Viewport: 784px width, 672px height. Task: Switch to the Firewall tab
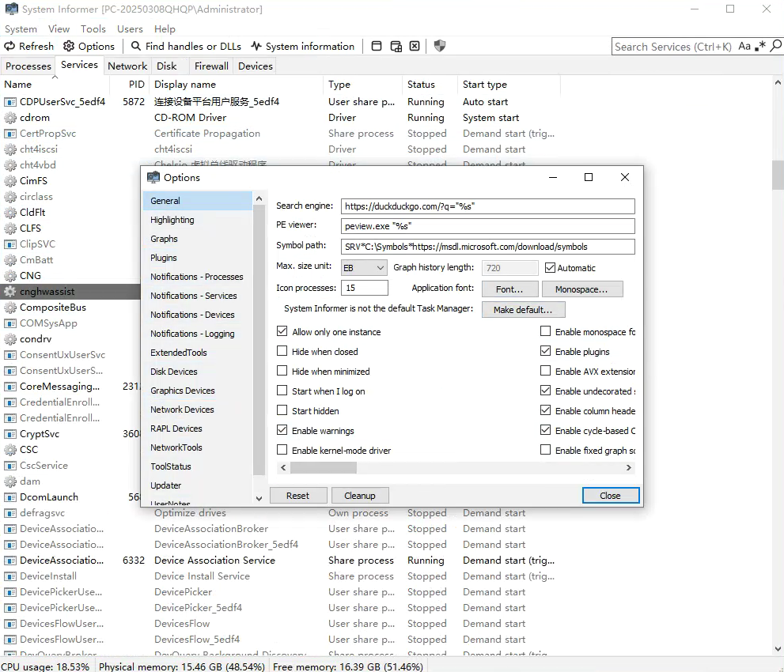point(211,66)
